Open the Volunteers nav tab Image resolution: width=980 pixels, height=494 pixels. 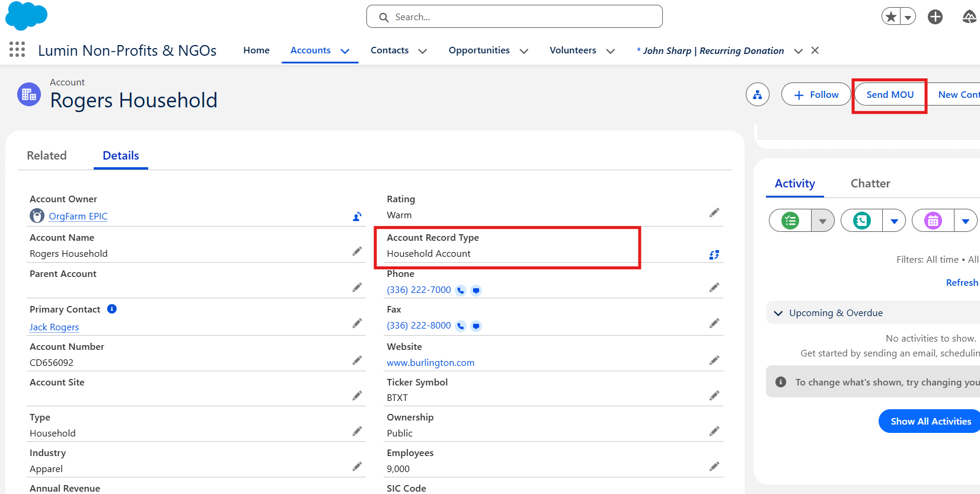(573, 50)
